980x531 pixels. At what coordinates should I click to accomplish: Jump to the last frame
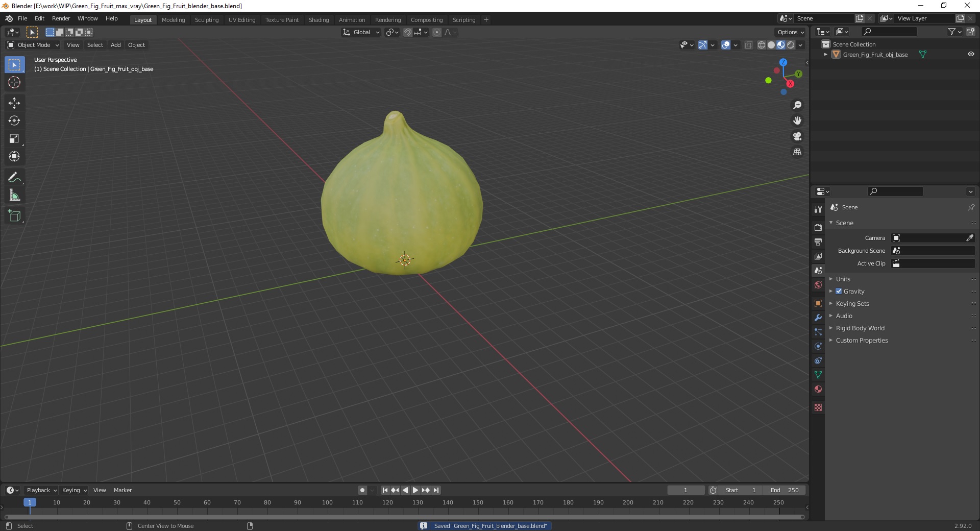pyautogui.click(x=436, y=490)
